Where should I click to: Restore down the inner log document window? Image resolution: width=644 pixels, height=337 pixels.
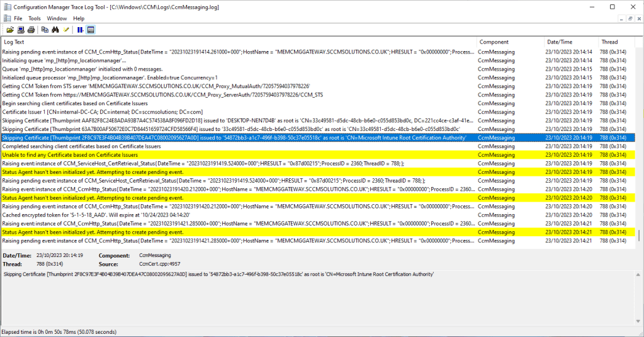pyautogui.click(x=631, y=18)
